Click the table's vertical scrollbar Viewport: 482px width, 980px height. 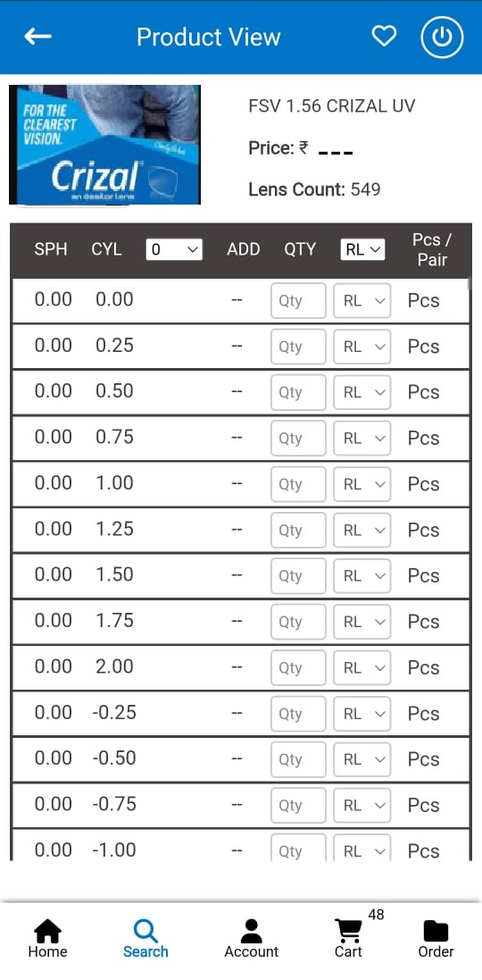tap(470, 284)
